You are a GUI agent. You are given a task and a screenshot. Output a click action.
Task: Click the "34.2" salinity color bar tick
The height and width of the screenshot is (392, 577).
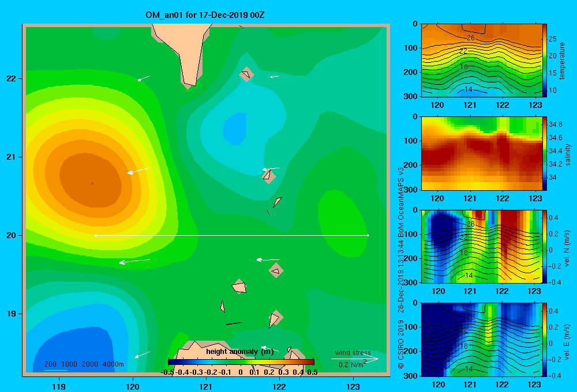click(556, 164)
